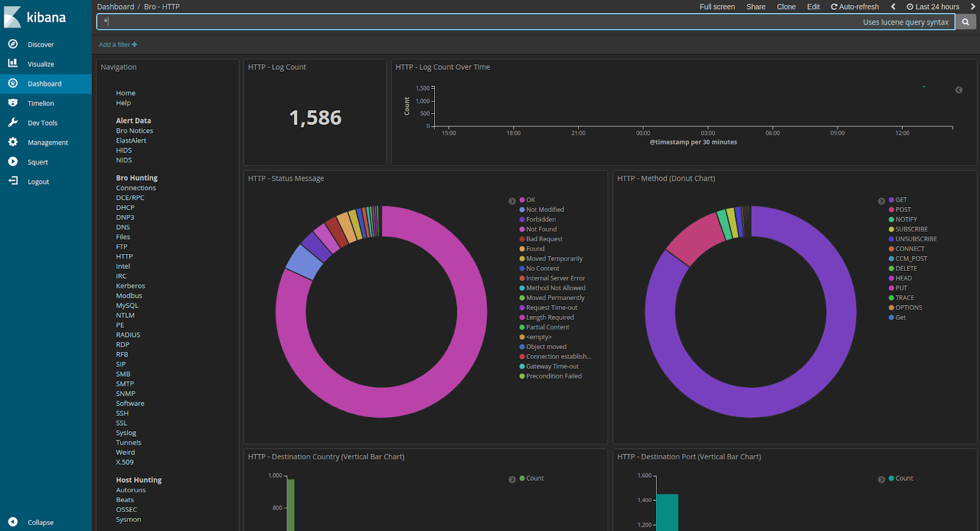Viewport: 980px width, 531px height.
Task: Click Clone in the top bar
Action: click(x=786, y=7)
